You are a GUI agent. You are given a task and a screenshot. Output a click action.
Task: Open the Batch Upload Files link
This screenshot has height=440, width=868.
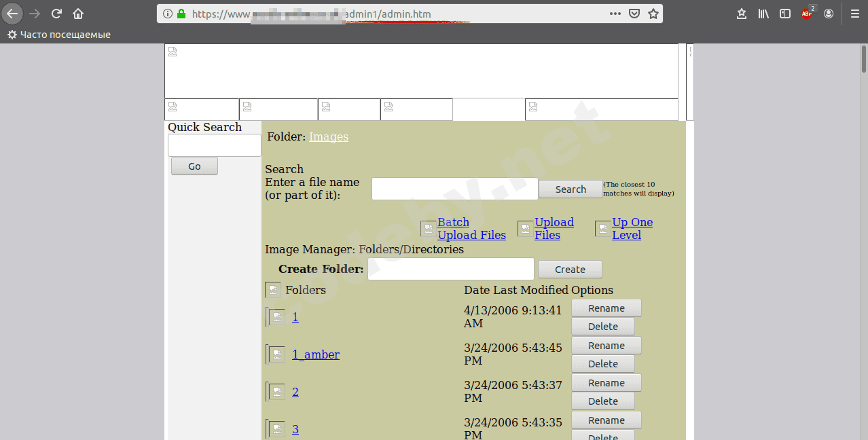[471, 229]
